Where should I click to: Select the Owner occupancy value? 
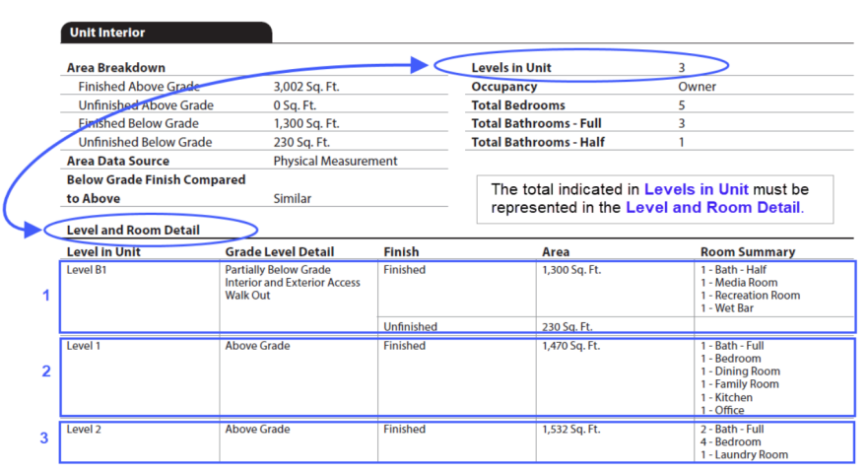pos(697,87)
